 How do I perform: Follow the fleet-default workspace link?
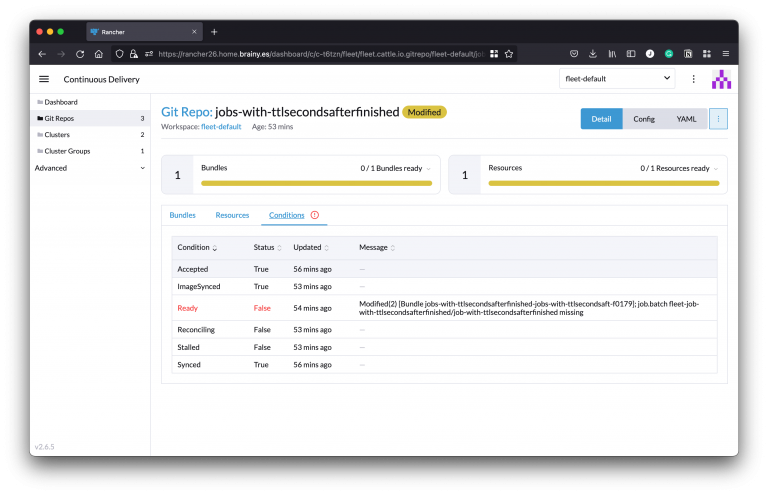pos(221,126)
